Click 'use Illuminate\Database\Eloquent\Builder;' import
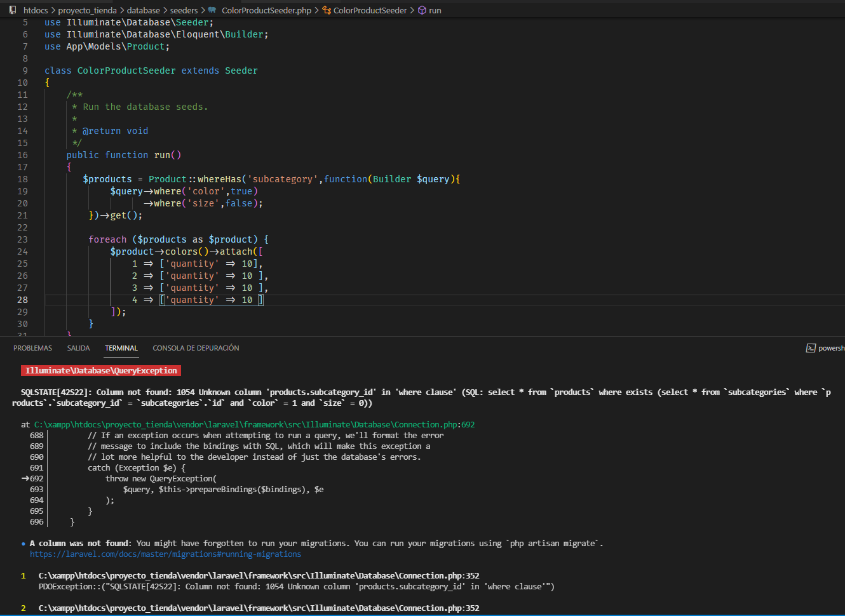 (x=156, y=34)
